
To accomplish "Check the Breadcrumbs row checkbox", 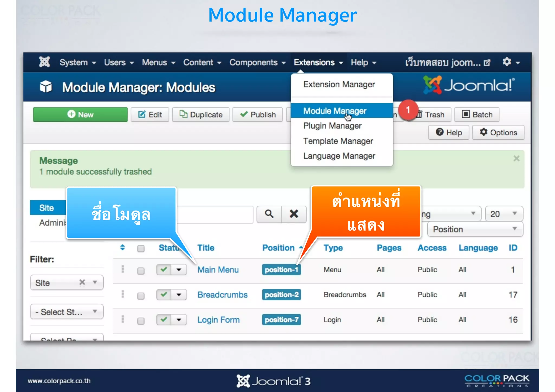I will coord(141,296).
